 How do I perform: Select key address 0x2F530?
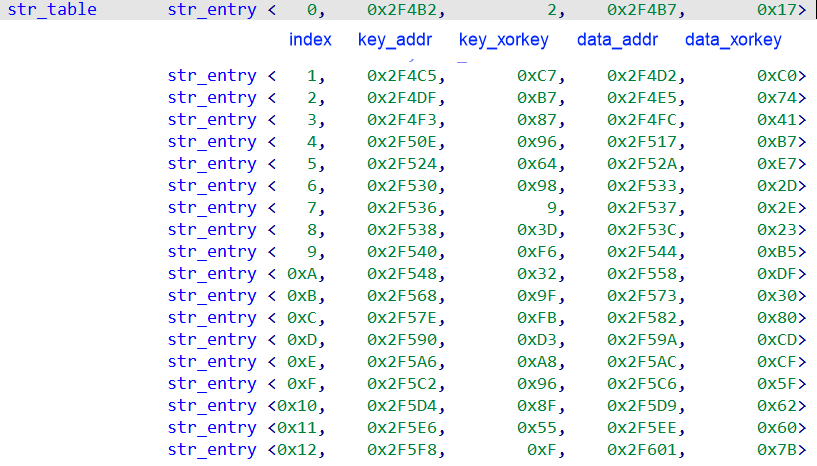(x=401, y=186)
